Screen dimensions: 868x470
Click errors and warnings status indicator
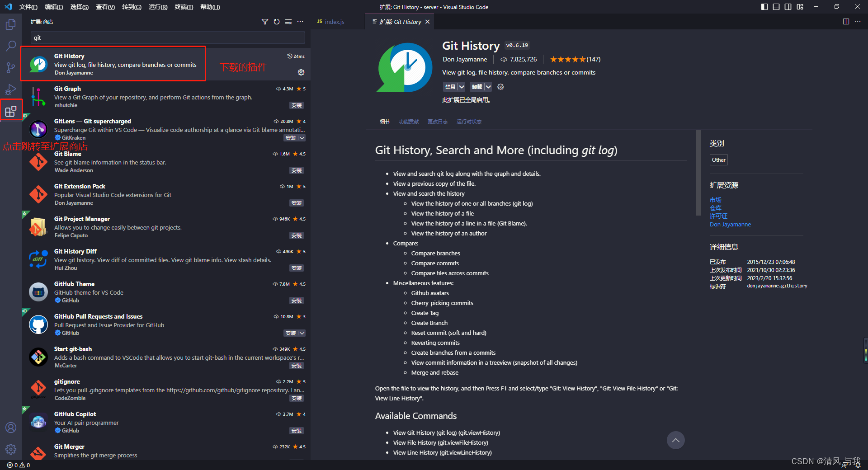(19, 465)
